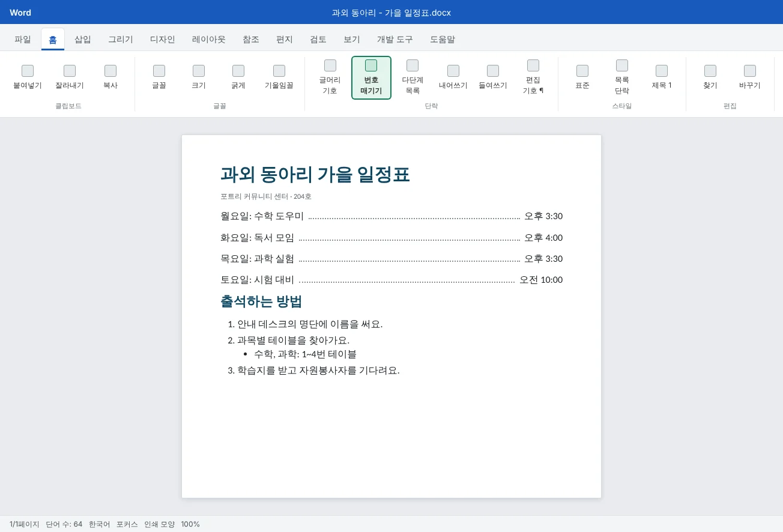The width and height of the screenshot is (783, 532).
Task: Open the 도움말 tab
Action: click(x=443, y=40)
